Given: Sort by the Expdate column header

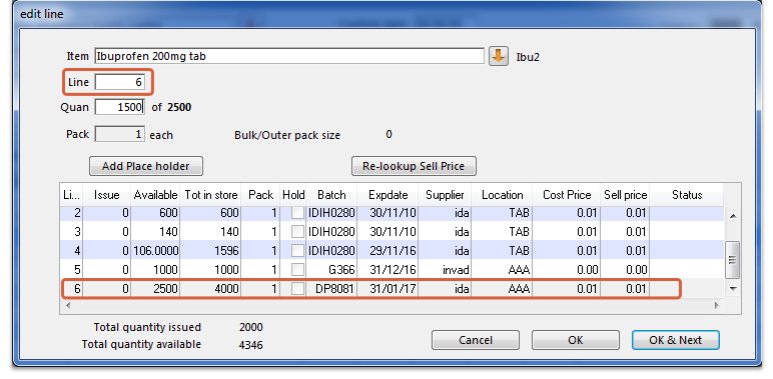Looking at the screenshot, I should (x=388, y=195).
